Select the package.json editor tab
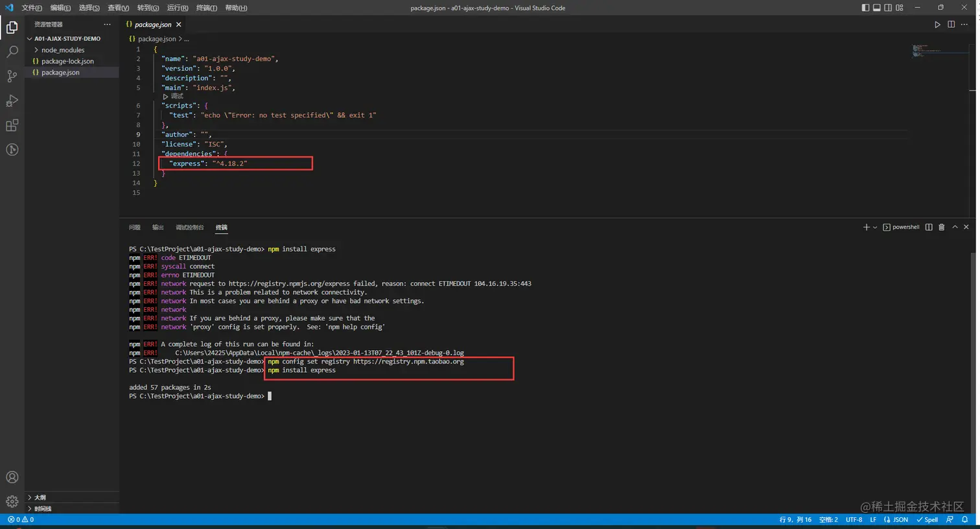Image resolution: width=980 pixels, height=529 pixels. pyautogui.click(x=154, y=25)
